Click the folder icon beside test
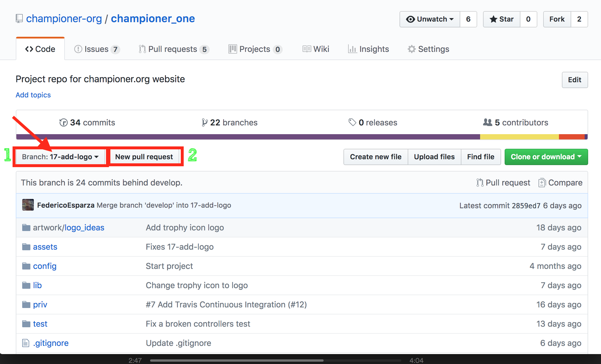The image size is (601, 364). point(26,324)
